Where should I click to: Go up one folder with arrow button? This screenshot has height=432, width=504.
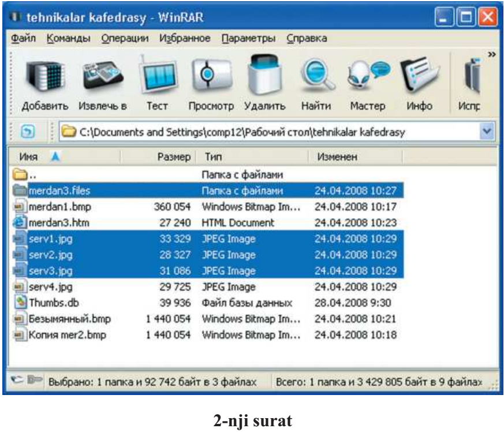coord(27,132)
